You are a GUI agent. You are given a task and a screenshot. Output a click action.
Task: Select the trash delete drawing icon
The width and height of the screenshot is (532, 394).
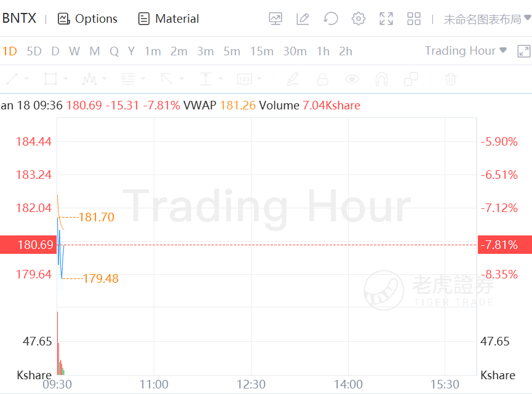click(x=451, y=79)
